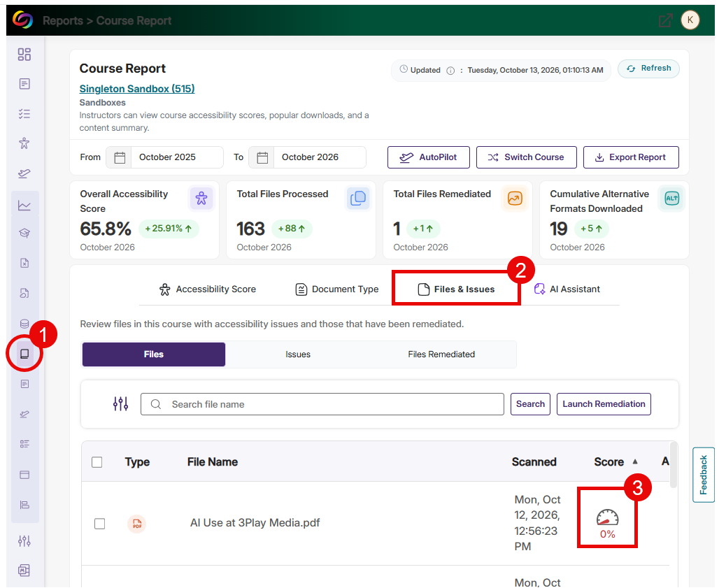Image resolution: width=726 pixels, height=588 pixels.
Task: Go to Reports in the breadcrumb
Action: [x=62, y=20]
